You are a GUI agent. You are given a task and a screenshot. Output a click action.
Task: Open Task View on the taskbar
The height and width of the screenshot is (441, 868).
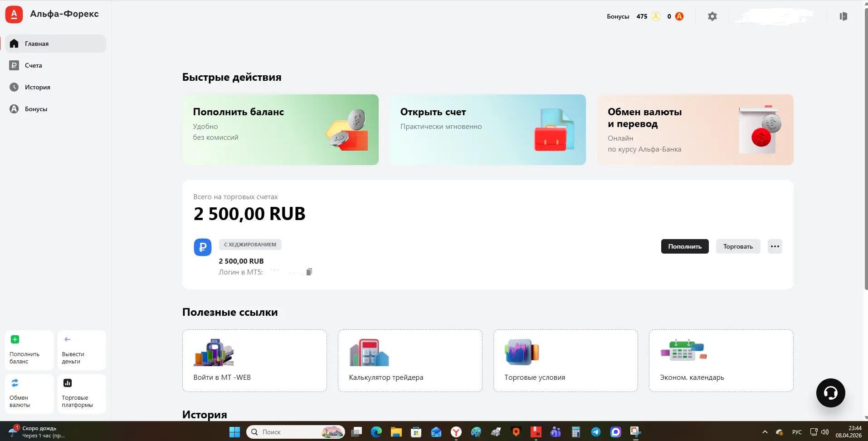356,432
